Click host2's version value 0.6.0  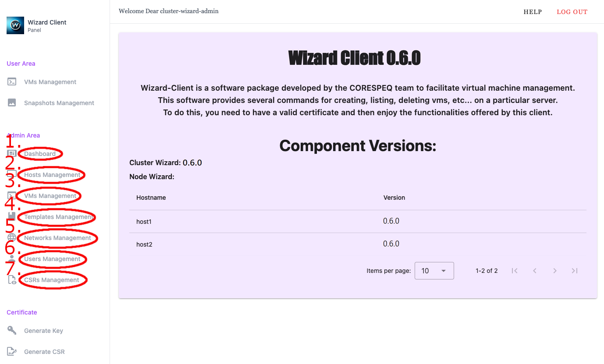(391, 244)
